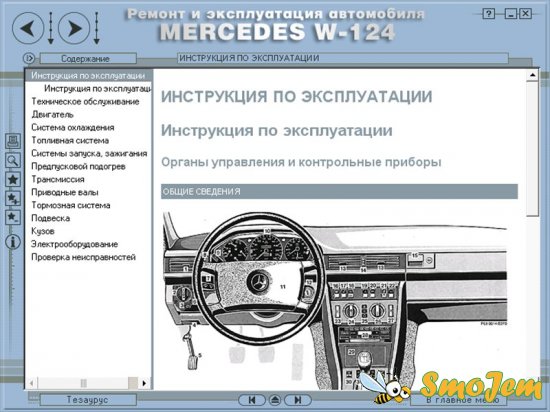Click Органы управления и контрольные приборы heading
The image size is (550, 412).
point(301,162)
